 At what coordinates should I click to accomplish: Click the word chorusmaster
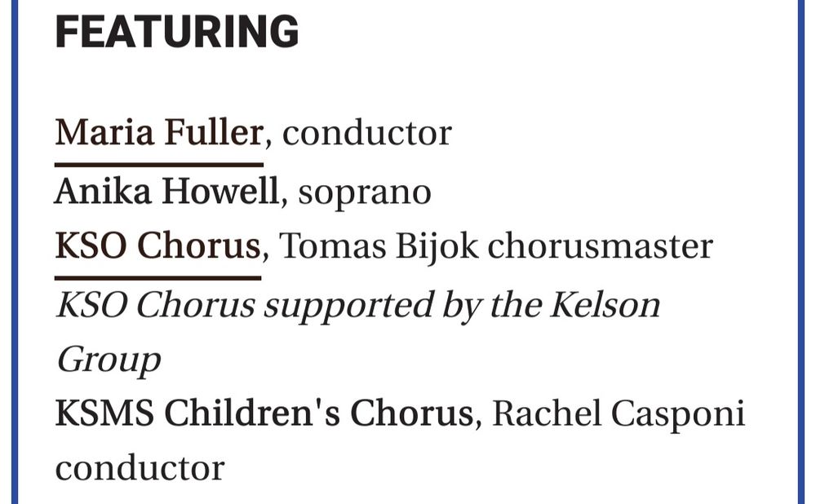600,245
